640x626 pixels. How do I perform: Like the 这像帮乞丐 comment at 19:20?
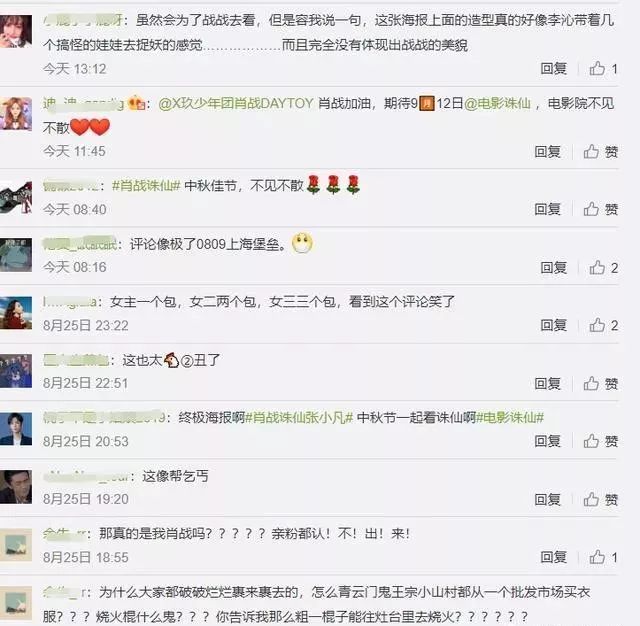(600, 499)
